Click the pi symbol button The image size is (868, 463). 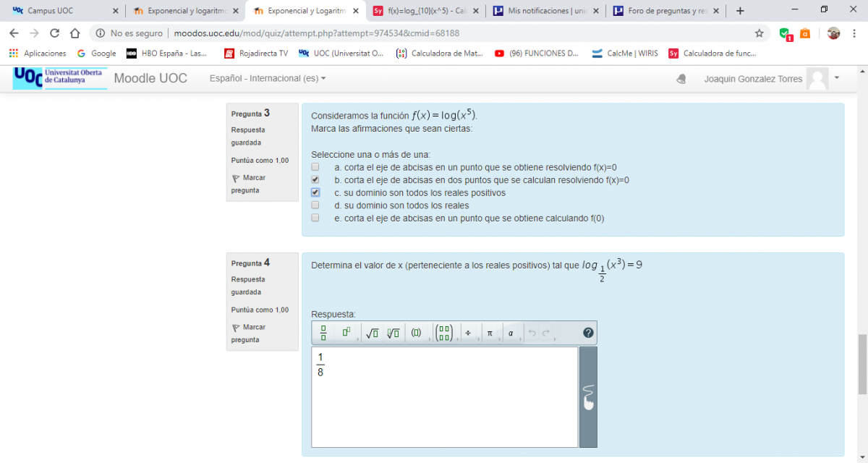coord(490,333)
